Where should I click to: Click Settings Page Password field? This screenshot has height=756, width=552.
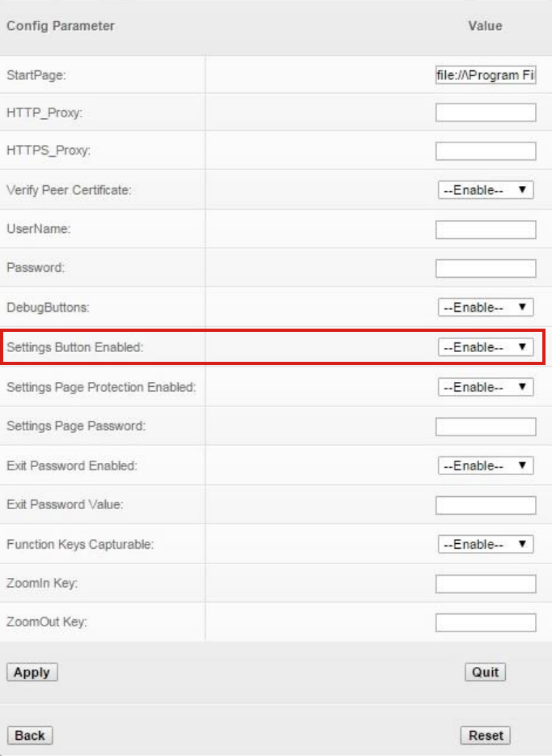(x=486, y=427)
